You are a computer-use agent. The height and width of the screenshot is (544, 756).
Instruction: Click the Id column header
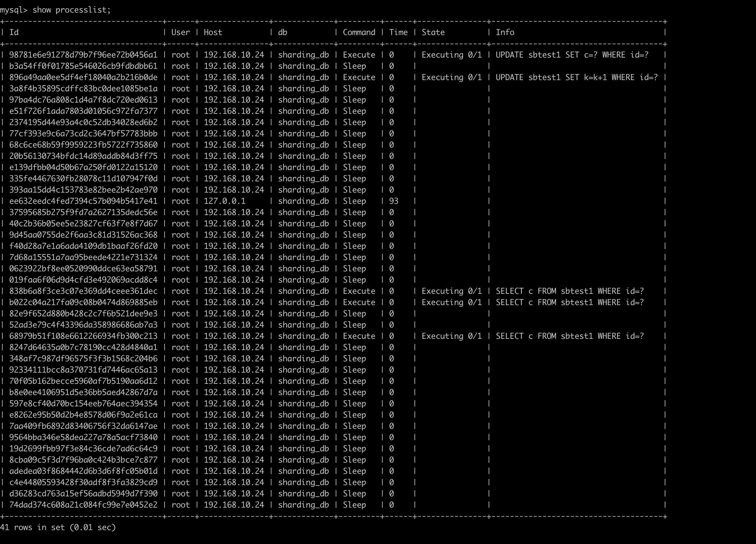click(14, 32)
